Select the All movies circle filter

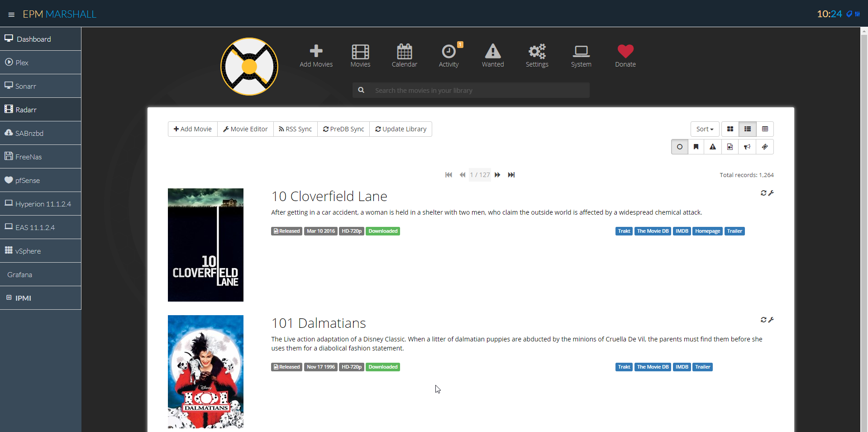pyautogui.click(x=680, y=147)
